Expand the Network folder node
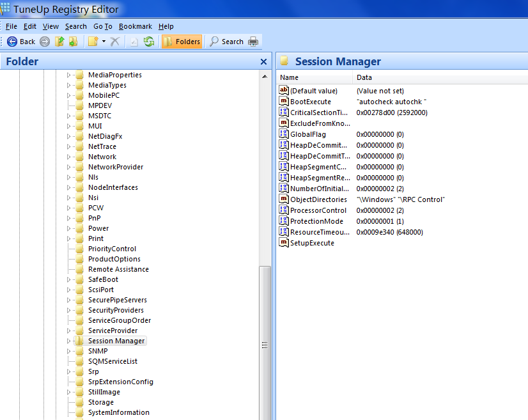Viewport: 528px width, 420px height. point(68,157)
